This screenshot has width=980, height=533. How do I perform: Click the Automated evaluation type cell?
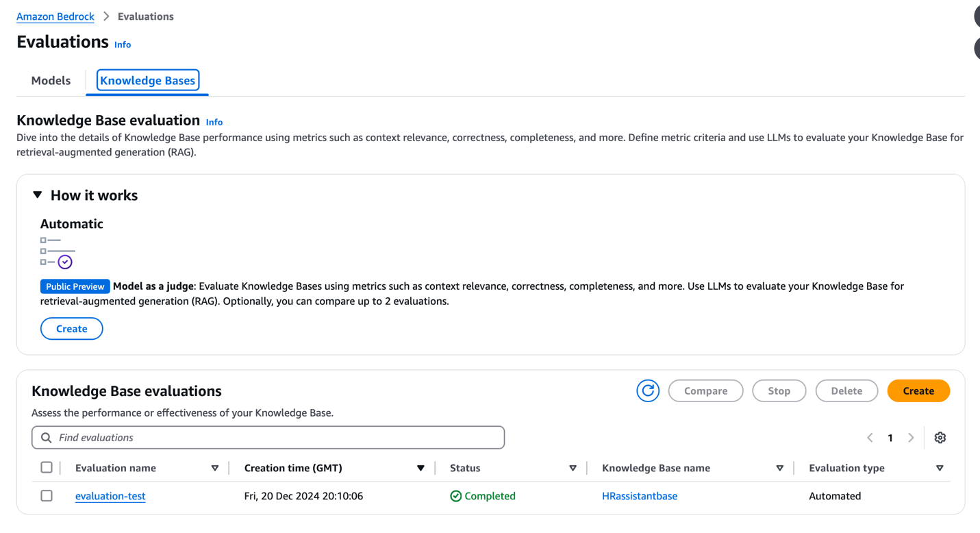(x=835, y=496)
